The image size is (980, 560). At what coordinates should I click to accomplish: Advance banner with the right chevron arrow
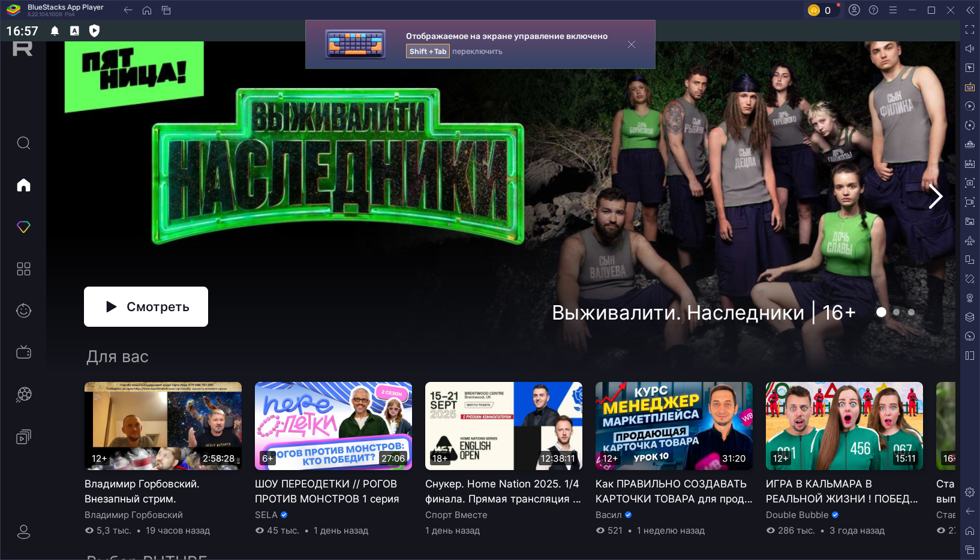pos(935,197)
